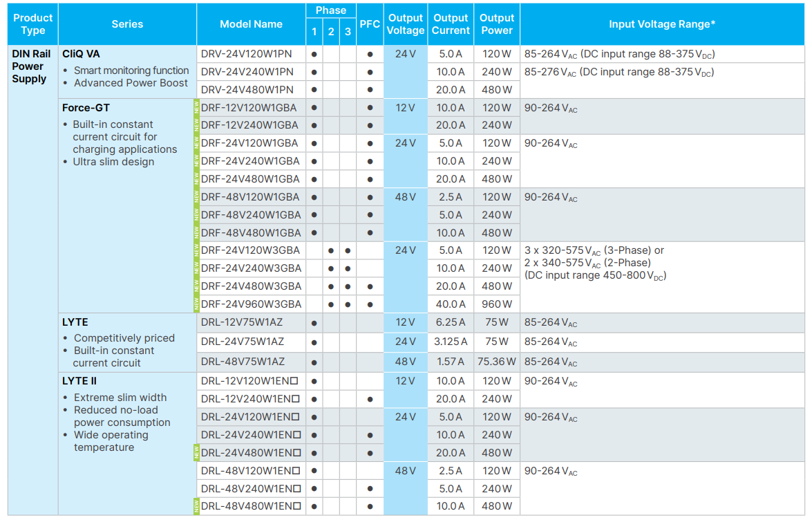Select model name DRL-12V120W1EN
Screen dimensions: 812x520
click(249, 381)
